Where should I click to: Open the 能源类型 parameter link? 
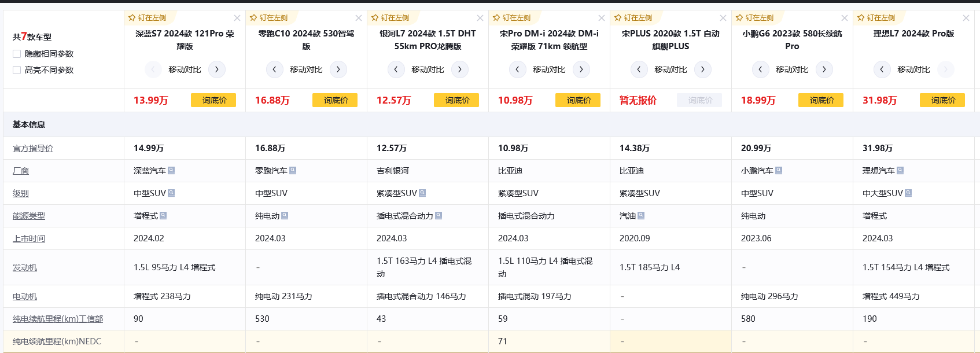[29, 216]
